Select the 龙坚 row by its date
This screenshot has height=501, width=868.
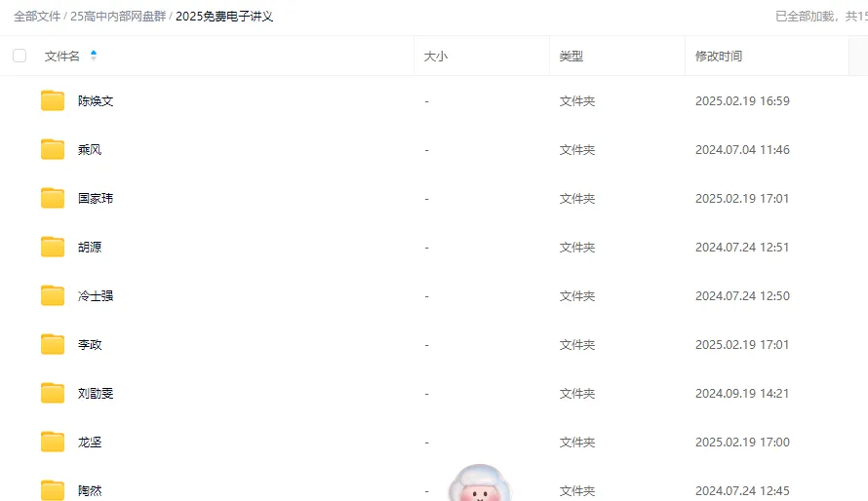coord(742,442)
